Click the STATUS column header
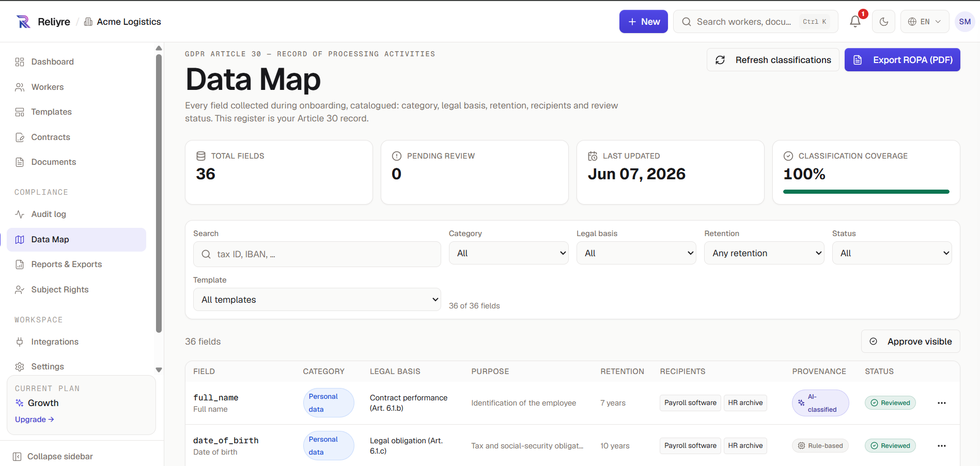The width and height of the screenshot is (980, 466). tap(879, 371)
